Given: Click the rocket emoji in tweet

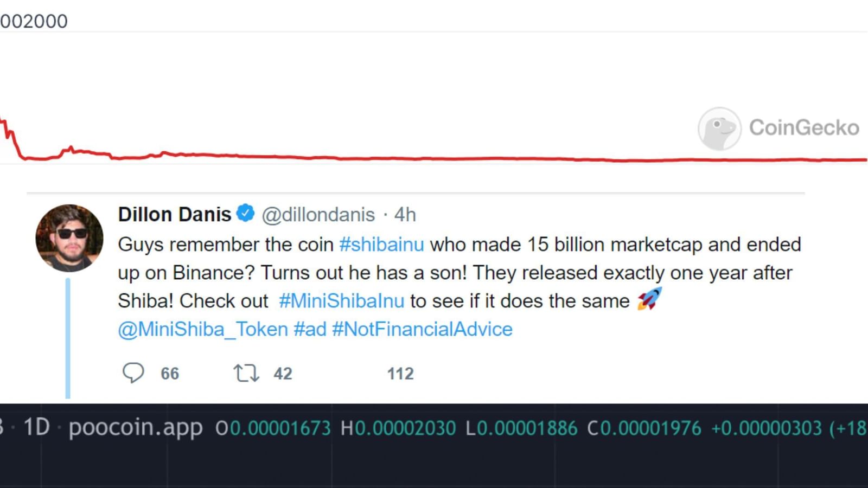Looking at the screenshot, I should point(649,299).
